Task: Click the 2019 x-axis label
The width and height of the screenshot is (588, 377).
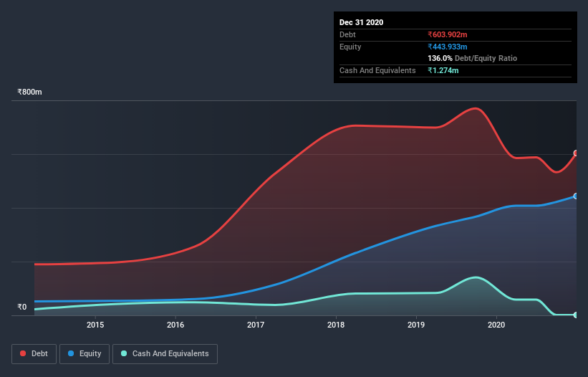Action: coord(416,325)
